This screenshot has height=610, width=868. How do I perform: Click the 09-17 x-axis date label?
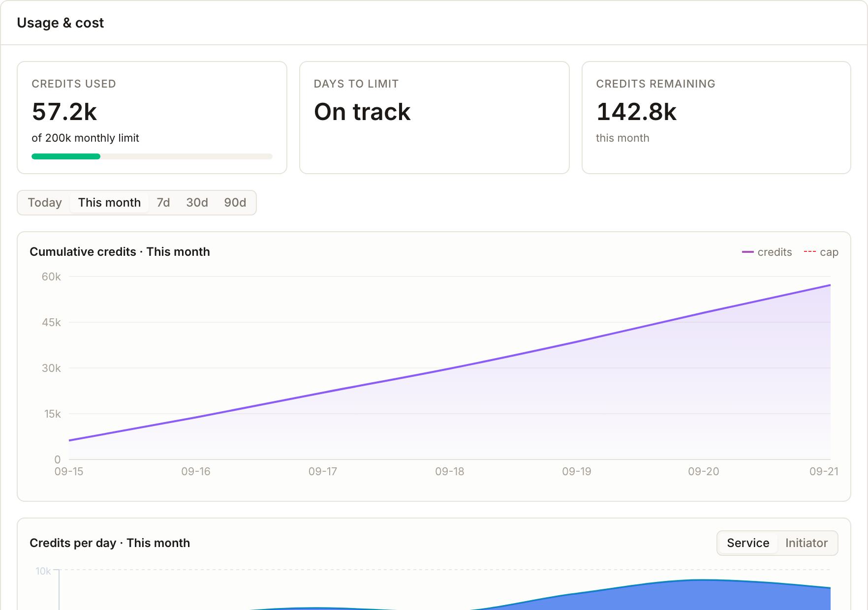pos(323,471)
